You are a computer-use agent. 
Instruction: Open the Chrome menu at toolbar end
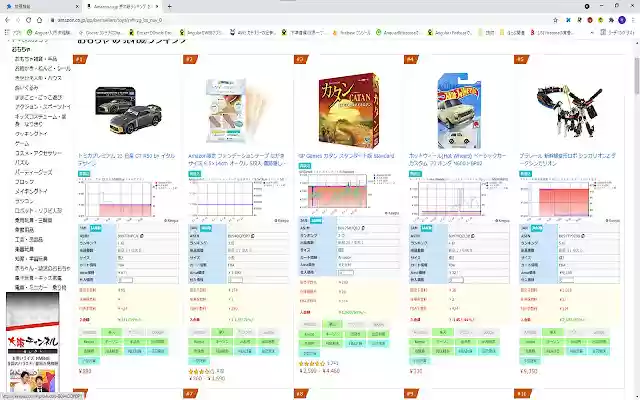click(633, 20)
